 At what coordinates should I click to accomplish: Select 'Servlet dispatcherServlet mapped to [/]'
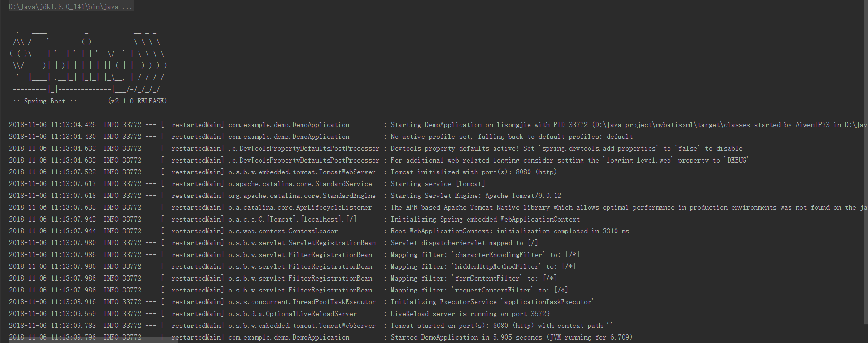click(464, 243)
